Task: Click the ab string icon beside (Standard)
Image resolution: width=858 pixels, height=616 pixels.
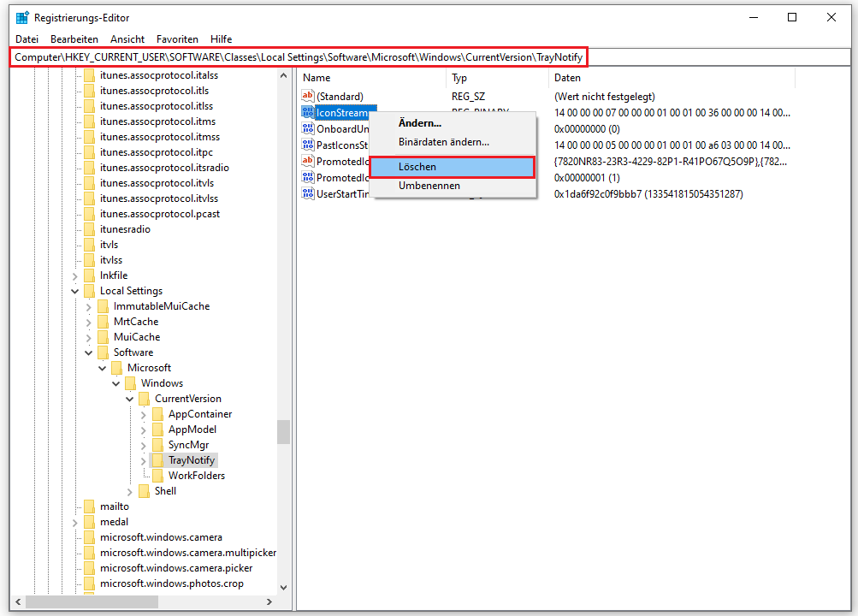Action: tap(308, 96)
